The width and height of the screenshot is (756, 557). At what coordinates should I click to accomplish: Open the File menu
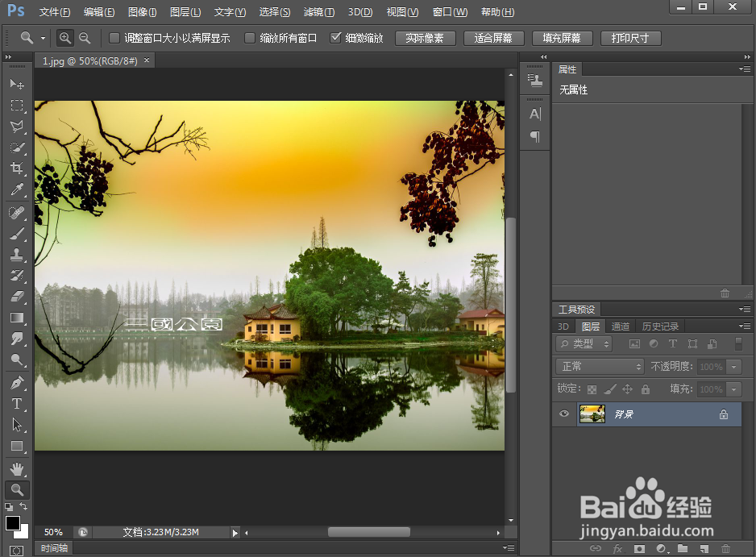pos(55,12)
